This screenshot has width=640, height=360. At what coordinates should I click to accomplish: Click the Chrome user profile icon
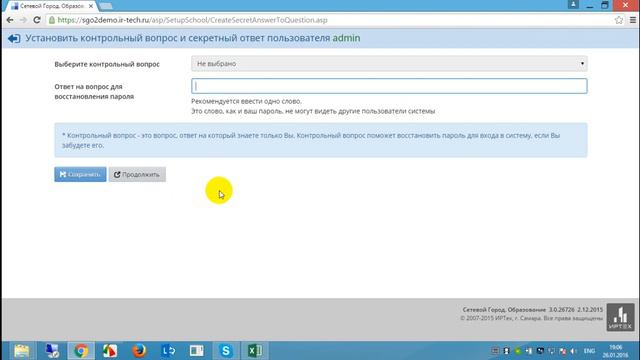(573, 4)
